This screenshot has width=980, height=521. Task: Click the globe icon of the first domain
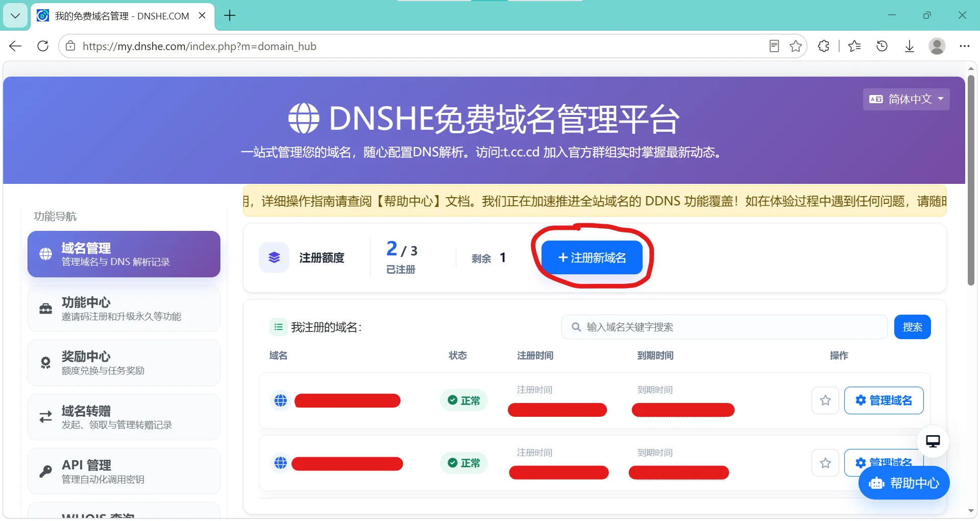pyautogui.click(x=281, y=400)
